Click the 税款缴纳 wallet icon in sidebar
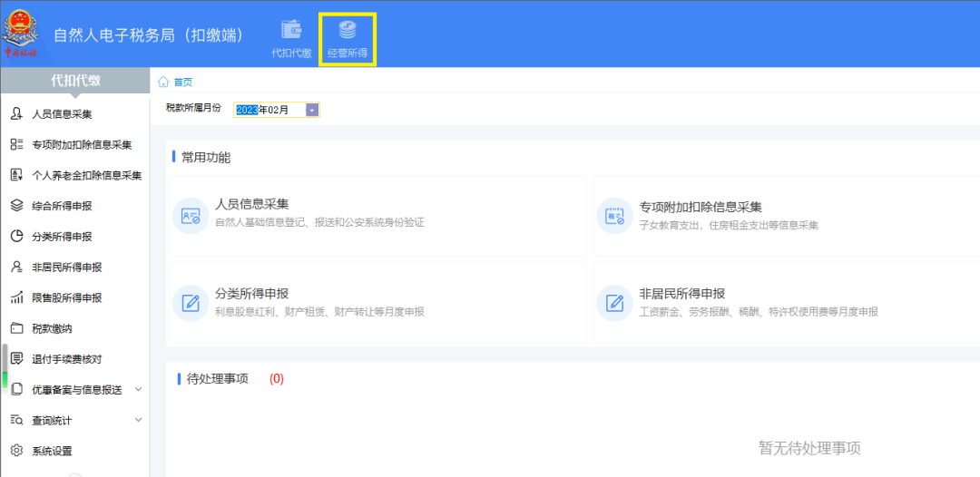980x477 pixels. (x=17, y=327)
